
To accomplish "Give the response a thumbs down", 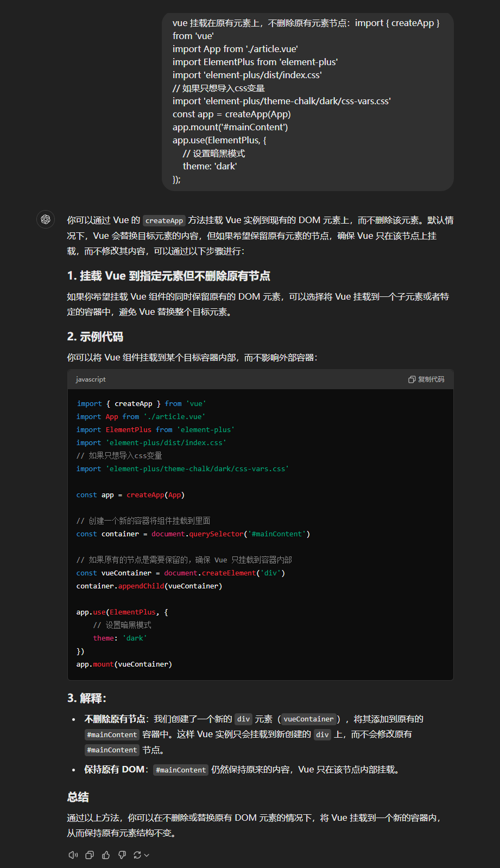I will [x=122, y=855].
